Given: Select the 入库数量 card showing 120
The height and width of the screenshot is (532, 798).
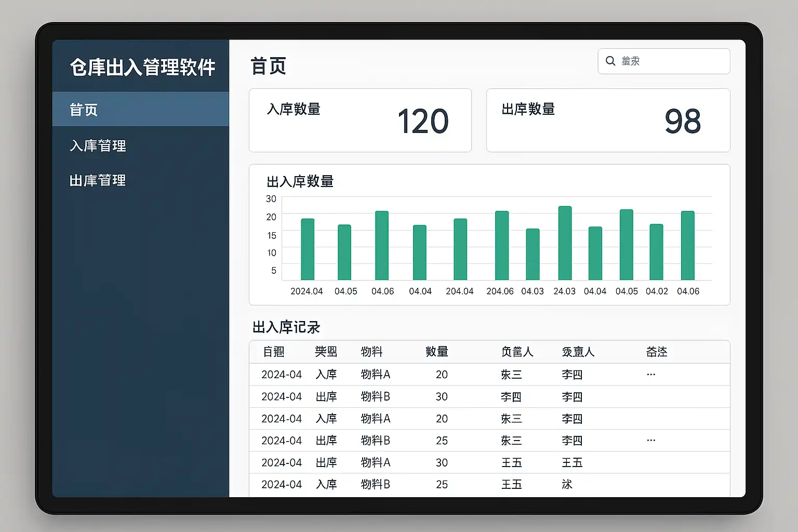Looking at the screenshot, I should (360, 121).
